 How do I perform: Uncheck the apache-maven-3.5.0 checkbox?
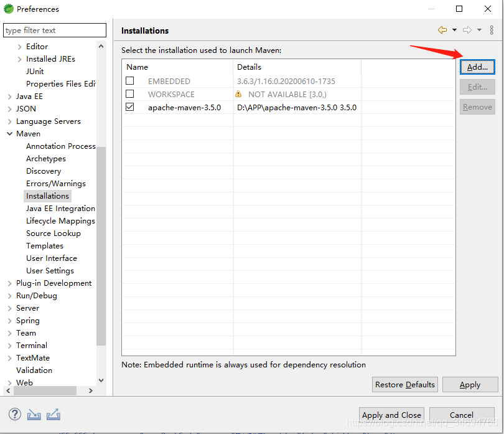pos(130,107)
